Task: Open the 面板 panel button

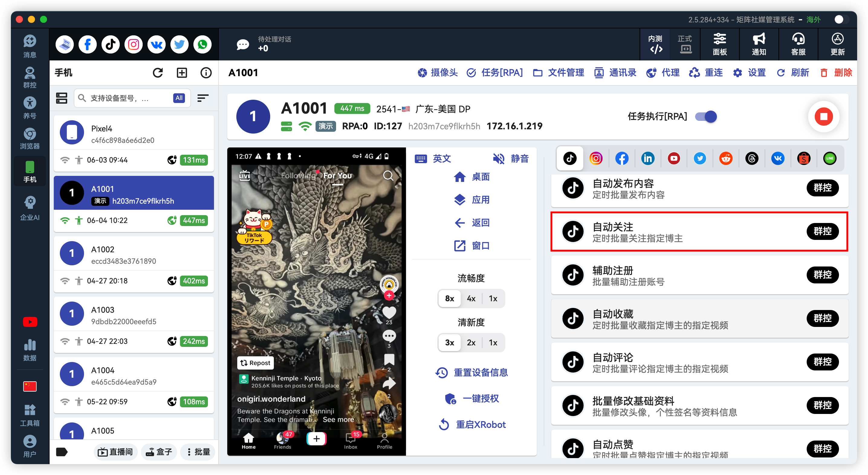Action: [719, 44]
